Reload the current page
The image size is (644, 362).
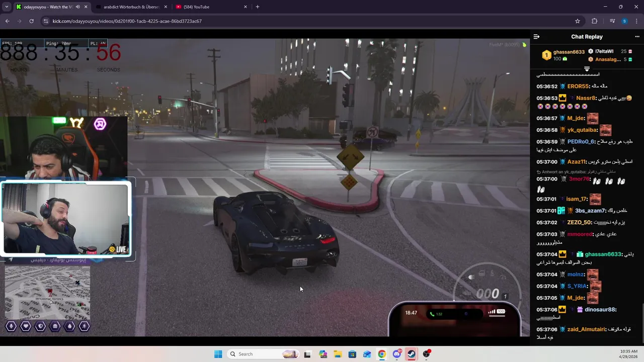[31, 21]
